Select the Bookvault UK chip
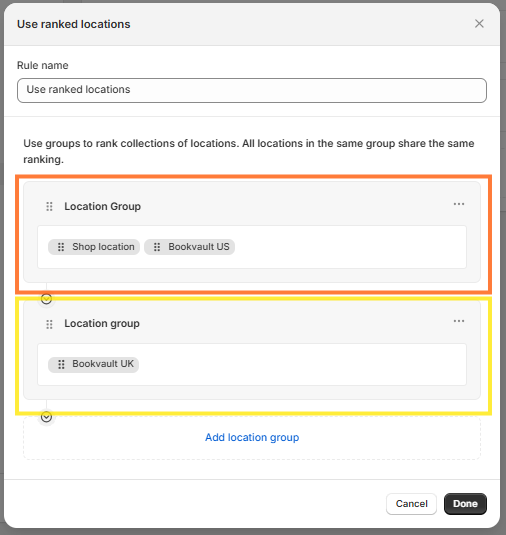Viewport: 506px width, 535px height. tap(93, 364)
